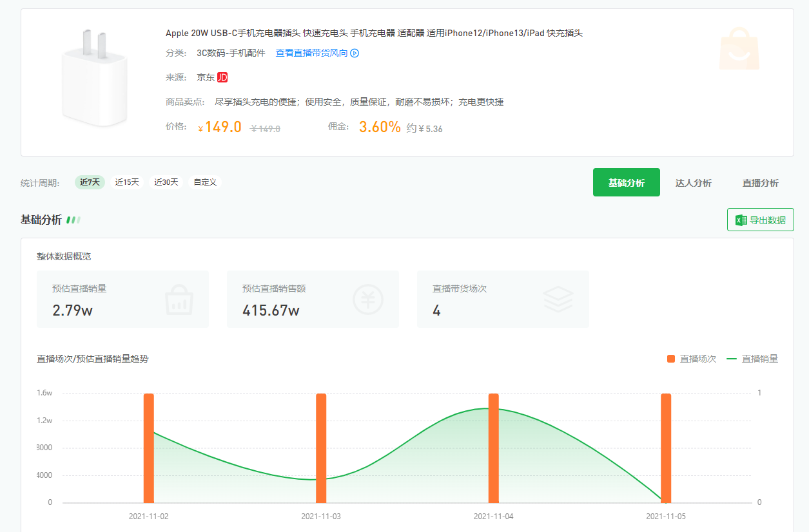This screenshot has height=532, width=809.
Task: Switch to the 达人分析 tab
Action: pyautogui.click(x=694, y=183)
